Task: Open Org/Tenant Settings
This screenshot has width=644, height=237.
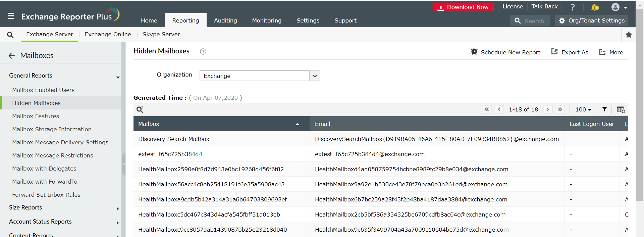Action: point(592,20)
